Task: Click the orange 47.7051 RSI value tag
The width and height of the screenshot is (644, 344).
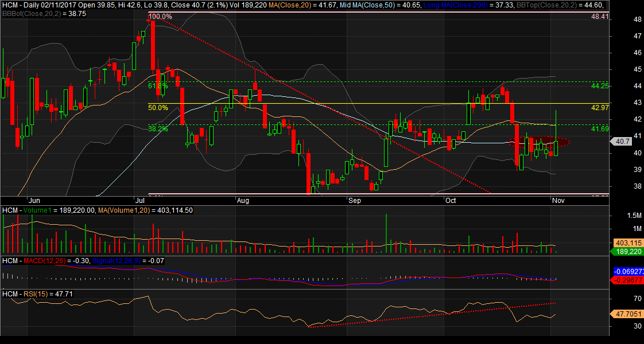Action: point(626,314)
